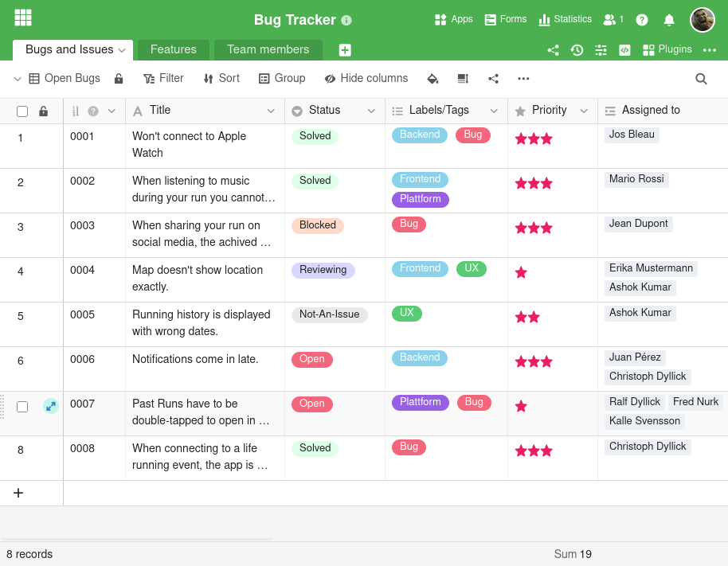Open the Statistics panel
728x566 pixels.
(565, 19)
